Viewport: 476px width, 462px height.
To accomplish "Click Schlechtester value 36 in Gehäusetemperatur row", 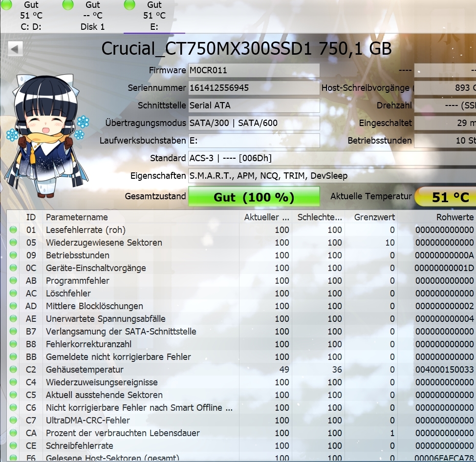I will [x=337, y=370].
